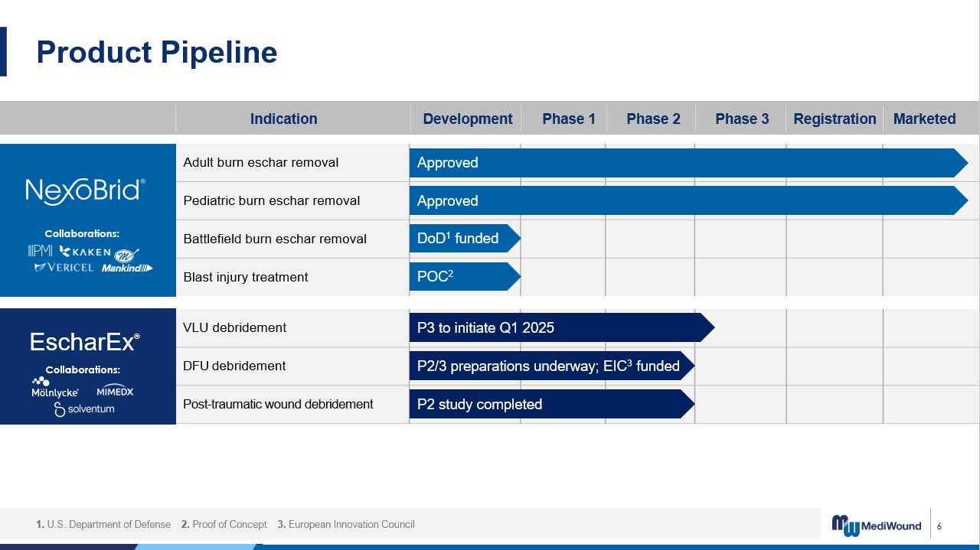
Task: Select 'Adult burn eschar removal' indication
Action: (260, 162)
